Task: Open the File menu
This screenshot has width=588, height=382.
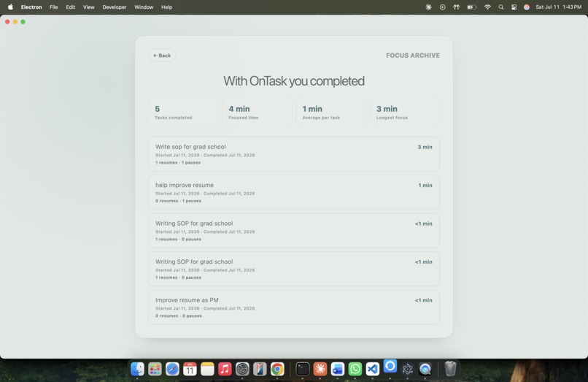Action: click(54, 7)
